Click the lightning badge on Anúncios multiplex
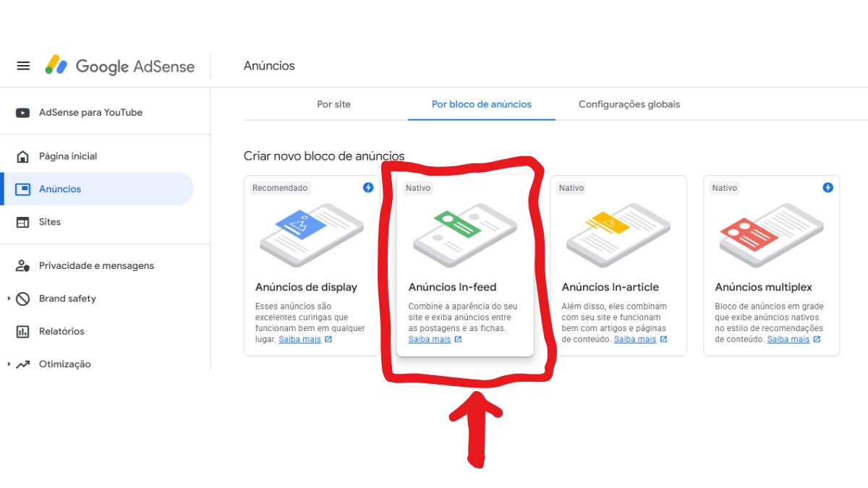Image resolution: width=868 pixels, height=488 pixels. click(x=828, y=187)
